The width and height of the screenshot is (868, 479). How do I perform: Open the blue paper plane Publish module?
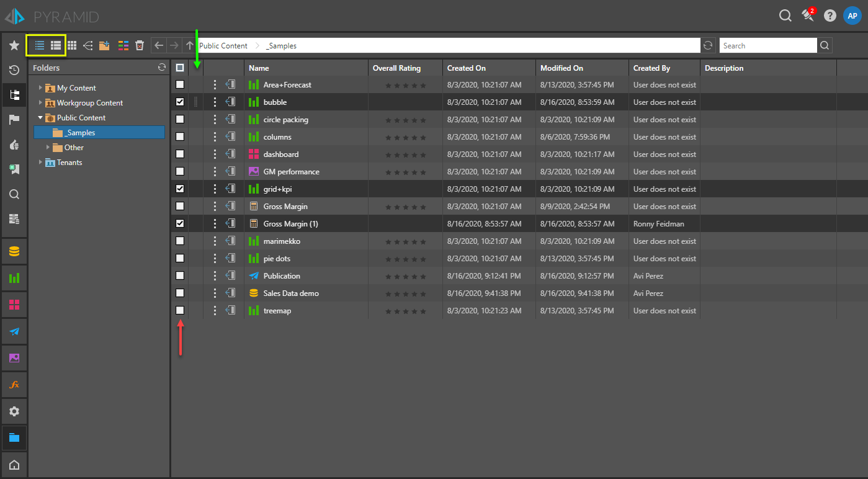tap(14, 331)
